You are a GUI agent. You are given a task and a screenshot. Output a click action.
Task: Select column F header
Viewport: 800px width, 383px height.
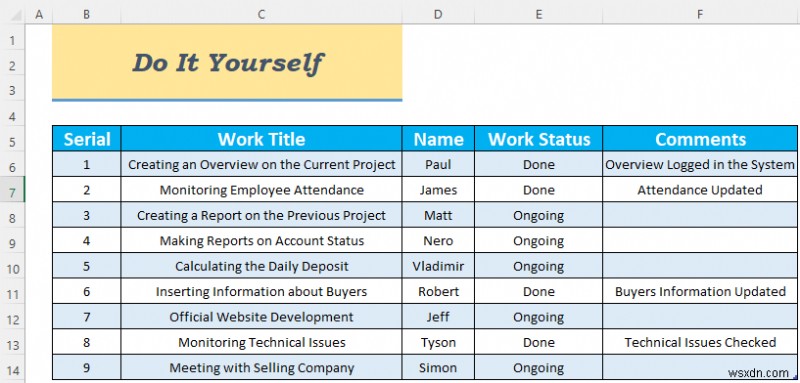(x=700, y=15)
